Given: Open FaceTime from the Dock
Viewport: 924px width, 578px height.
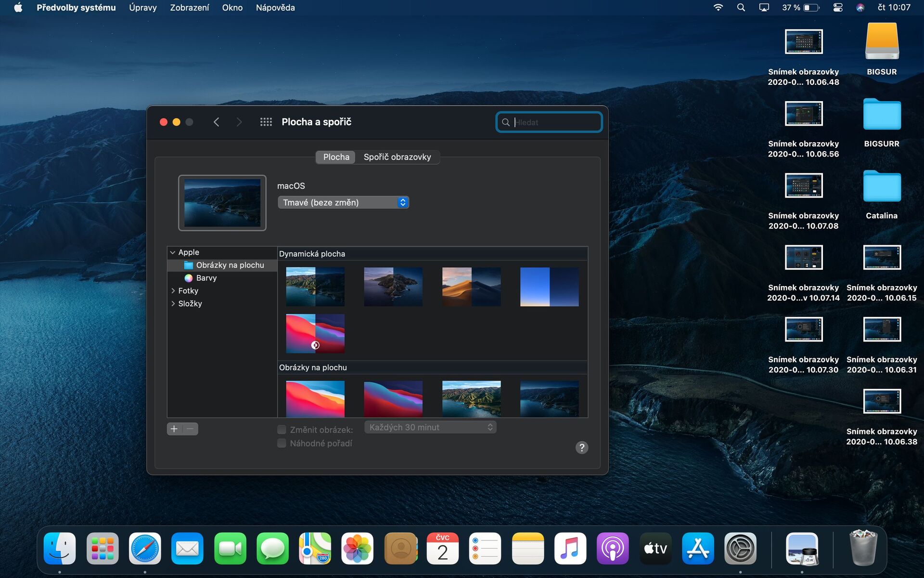Looking at the screenshot, I should (x=230, y=549).
